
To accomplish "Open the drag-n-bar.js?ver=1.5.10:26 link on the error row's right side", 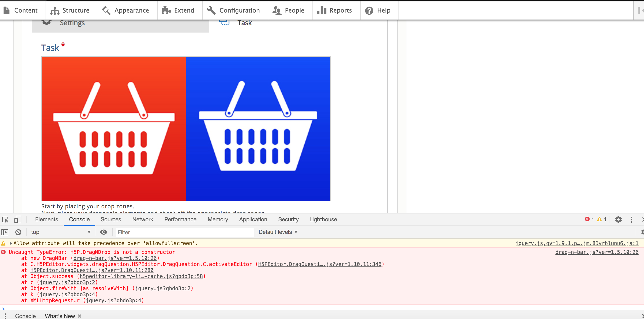I will [x=597, y=252].
